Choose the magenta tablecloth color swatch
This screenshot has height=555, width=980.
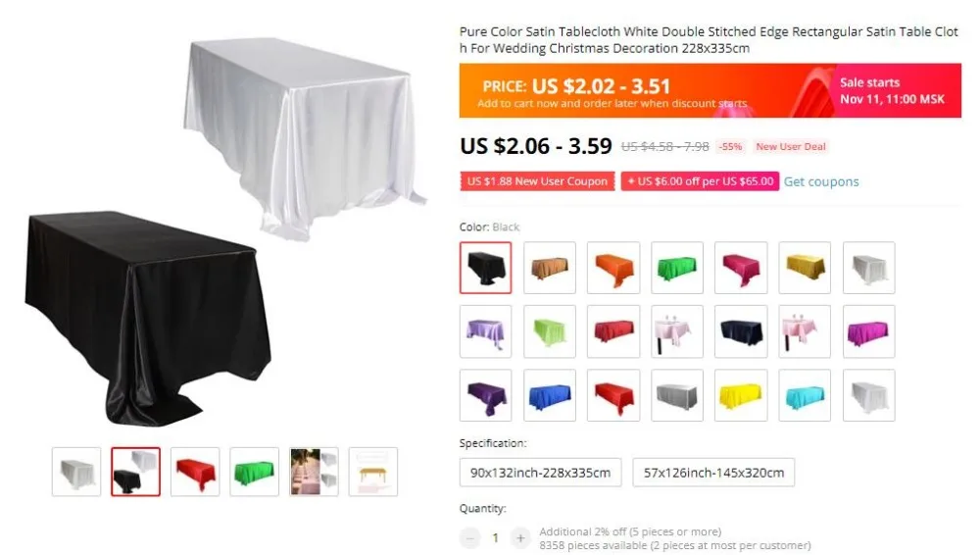[868, 331]
